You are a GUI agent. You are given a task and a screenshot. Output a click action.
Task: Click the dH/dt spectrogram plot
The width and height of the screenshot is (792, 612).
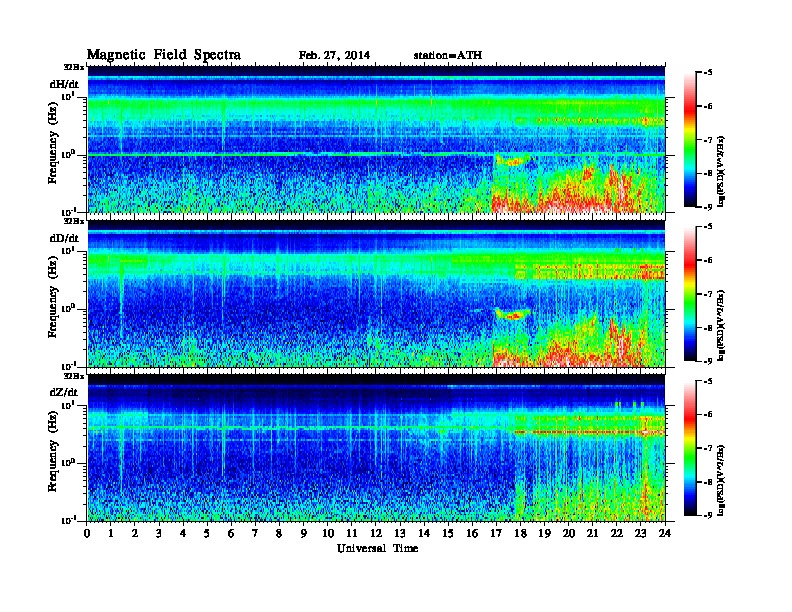(x=376, y=139)
